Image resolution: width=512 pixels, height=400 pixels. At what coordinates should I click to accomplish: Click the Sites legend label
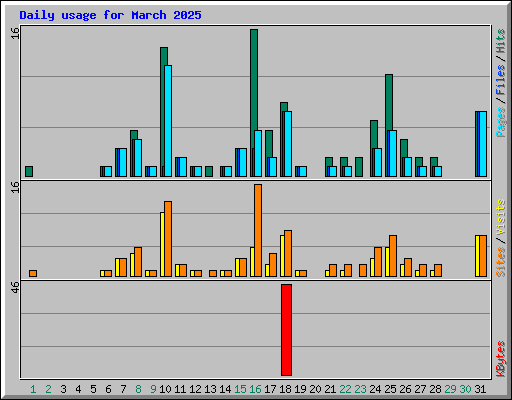coord(500,262)
